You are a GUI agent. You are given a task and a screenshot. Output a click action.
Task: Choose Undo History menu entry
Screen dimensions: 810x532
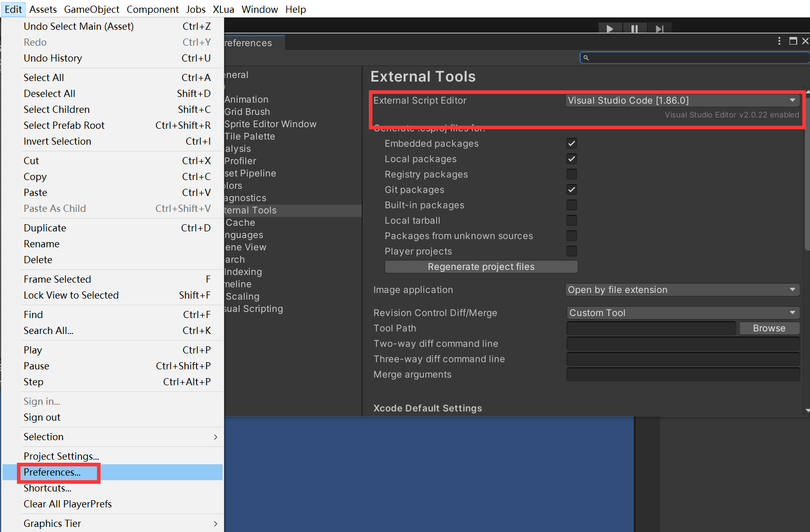tap(113, 58)
